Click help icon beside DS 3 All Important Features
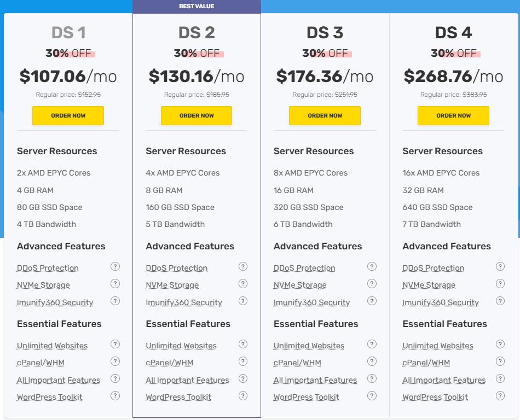Image resolution: width=520 pixels, height=420 pixels. point(372,379)
